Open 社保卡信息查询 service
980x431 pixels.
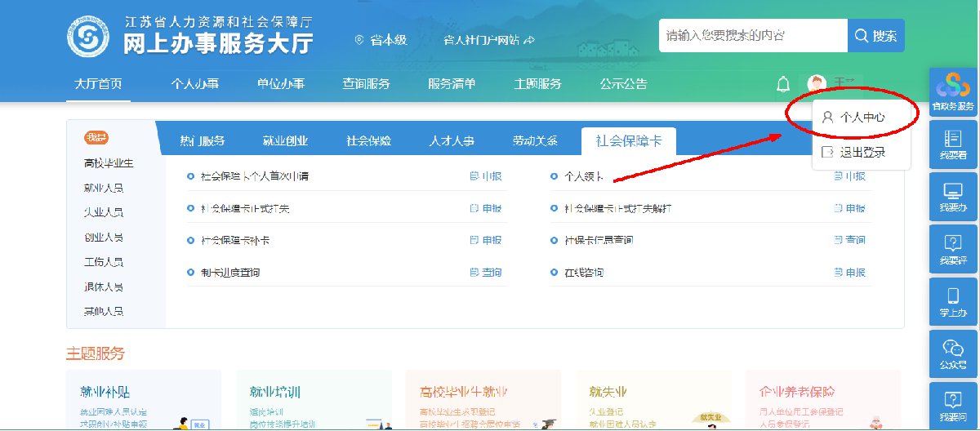(599, 240)
